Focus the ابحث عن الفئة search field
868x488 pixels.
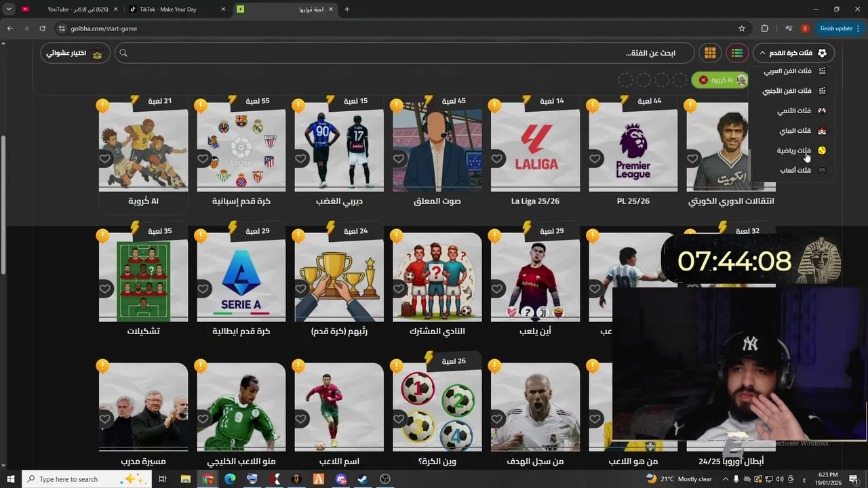point(405,53)
